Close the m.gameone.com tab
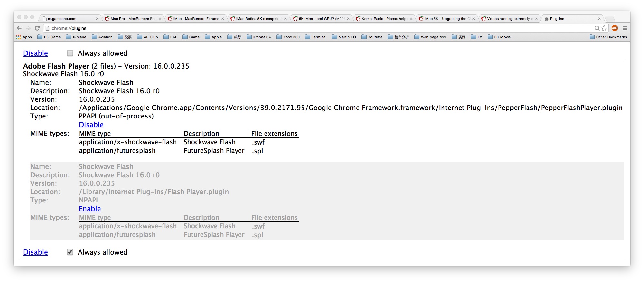644x282 pixels. tap(97, 19)
